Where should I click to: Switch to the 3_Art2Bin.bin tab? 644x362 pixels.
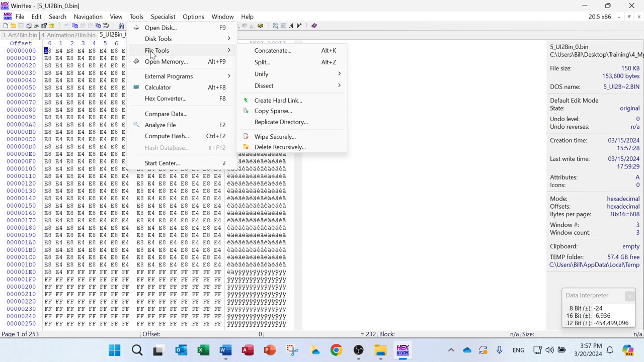click(x=20, y=35)
